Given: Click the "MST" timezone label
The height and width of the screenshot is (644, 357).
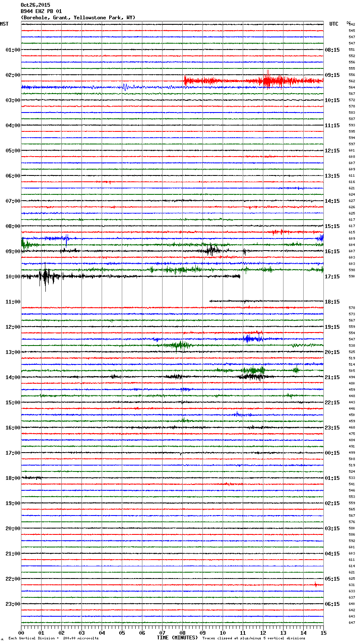Looking at the screenshot, I should [x=4, y=24].
